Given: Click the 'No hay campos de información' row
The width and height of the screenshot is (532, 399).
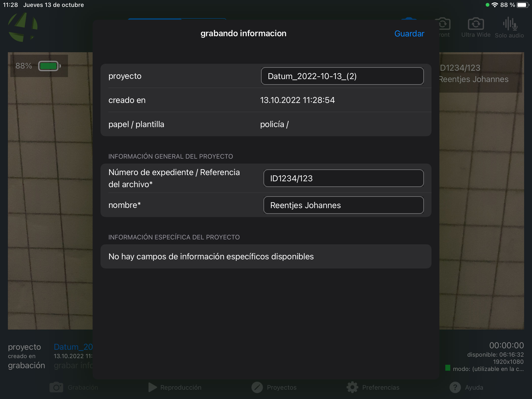Looking at the screenshot, I should pyautogui.click(x=266, y=256).
